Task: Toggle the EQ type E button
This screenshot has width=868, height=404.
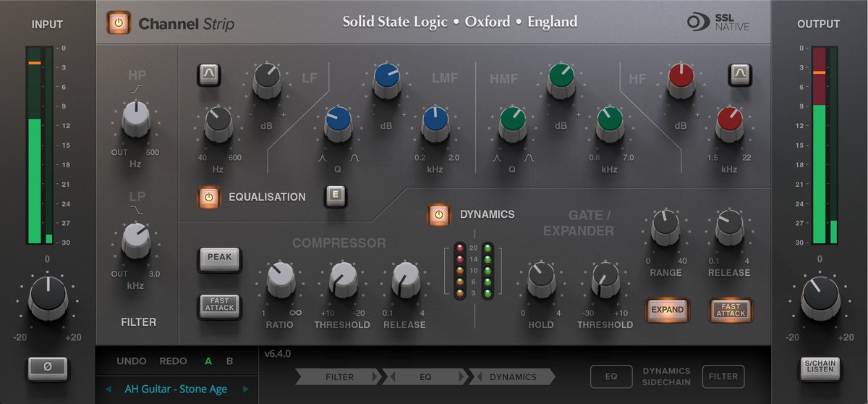Action: point(334,196)
